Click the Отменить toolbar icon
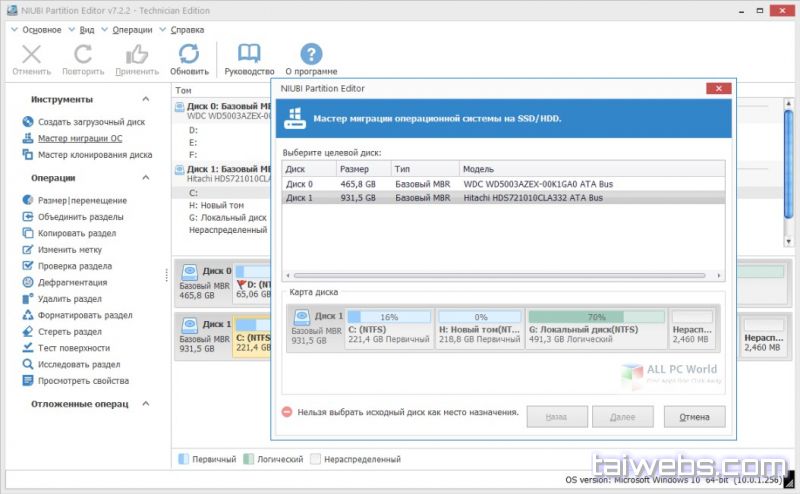The height and width of the screenshot is (494, 800). [x=32, y=54]
